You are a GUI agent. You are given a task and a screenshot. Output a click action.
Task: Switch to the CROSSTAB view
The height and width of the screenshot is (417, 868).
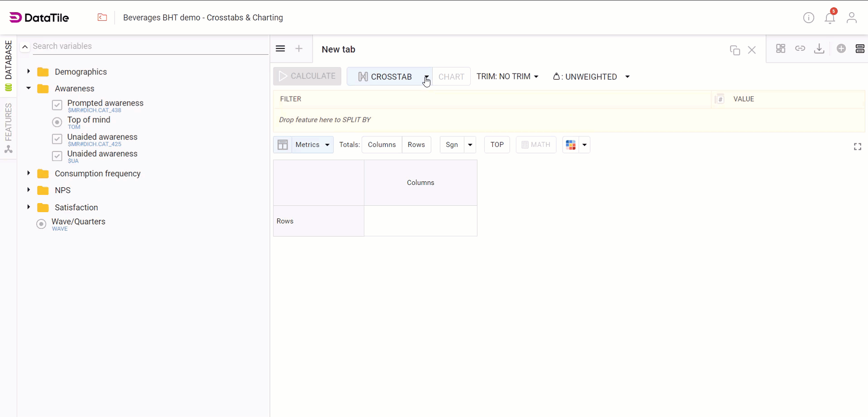point(386,77)
